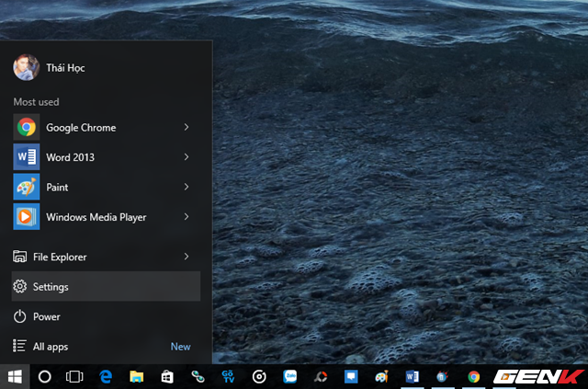
Task: Open Zalo from the taskbar
Action: pyautogui.click(x=289, y=376)
